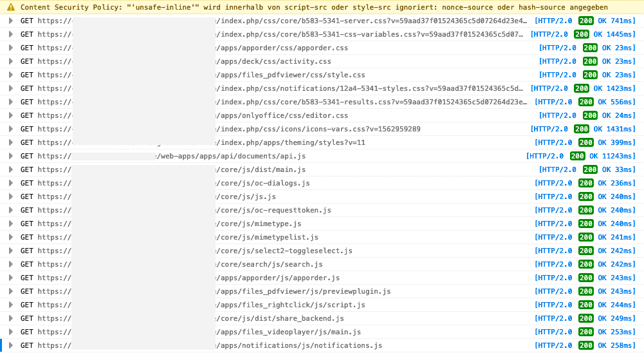Expand the notifications.js request row
Image resolution: width=644 pixels, height=353 pixels.
(11, 346)
